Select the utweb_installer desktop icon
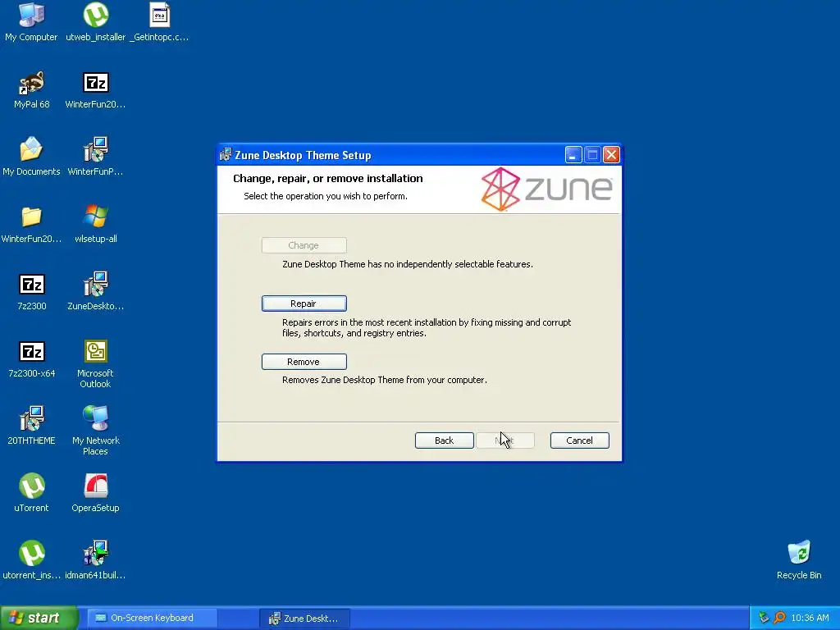The image size is (840, 630). [95, 22]
